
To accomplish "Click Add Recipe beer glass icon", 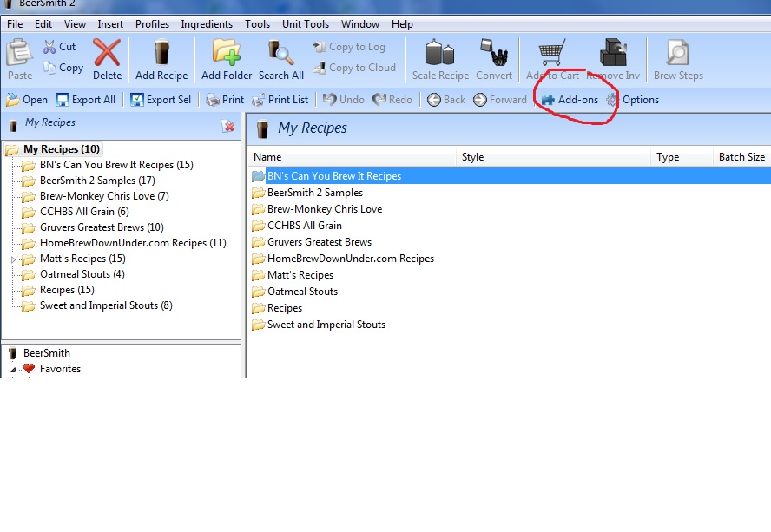I will pos(161,53).
